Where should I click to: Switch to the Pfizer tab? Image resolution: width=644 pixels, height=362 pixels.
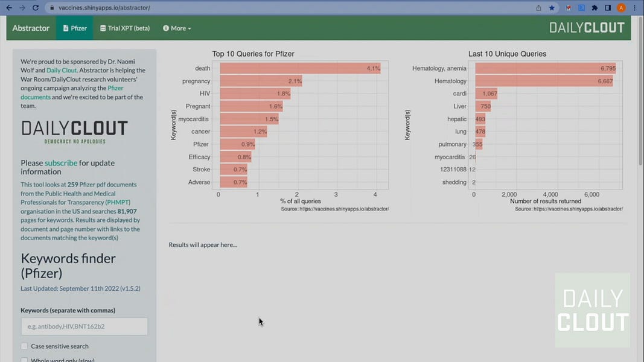(74, 28)
